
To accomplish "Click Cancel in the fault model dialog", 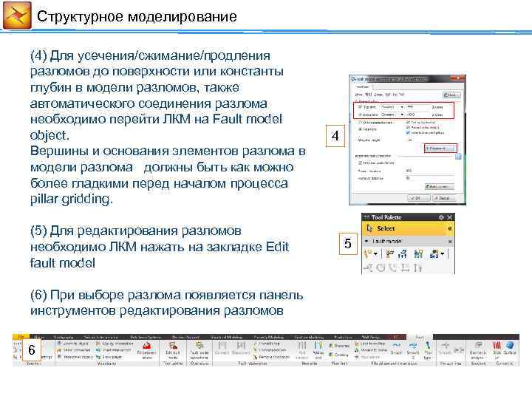I will pyautogui.click(x=444, y=198).
